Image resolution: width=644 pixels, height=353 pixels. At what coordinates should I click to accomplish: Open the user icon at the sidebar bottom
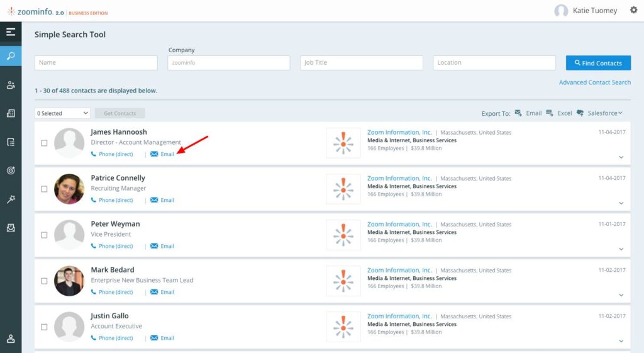coord(11,339)
